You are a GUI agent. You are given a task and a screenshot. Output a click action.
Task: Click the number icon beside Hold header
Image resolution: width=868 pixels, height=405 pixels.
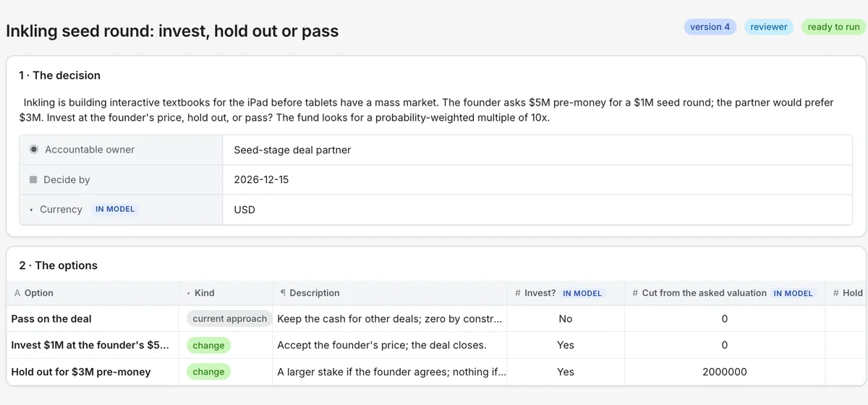[836, 293]
